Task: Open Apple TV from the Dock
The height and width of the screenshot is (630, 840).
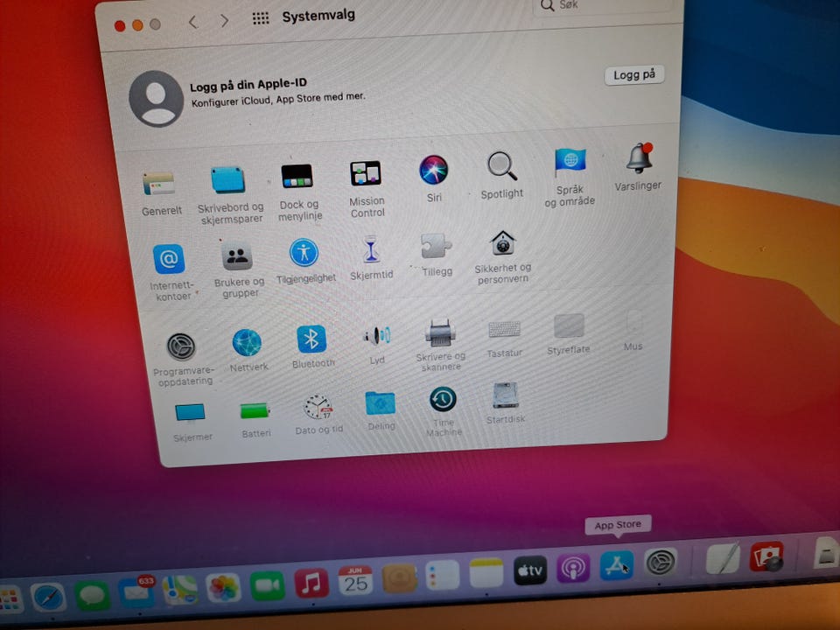Action: 530,571
